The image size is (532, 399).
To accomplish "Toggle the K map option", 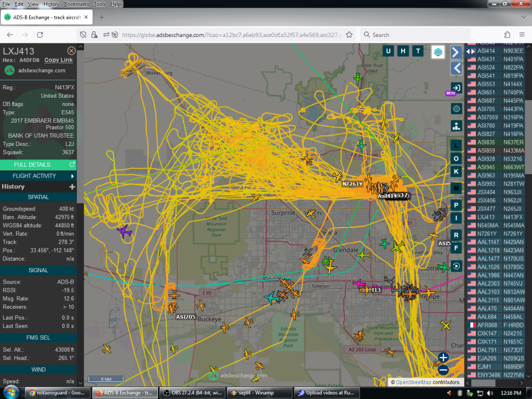I will 456,171.
